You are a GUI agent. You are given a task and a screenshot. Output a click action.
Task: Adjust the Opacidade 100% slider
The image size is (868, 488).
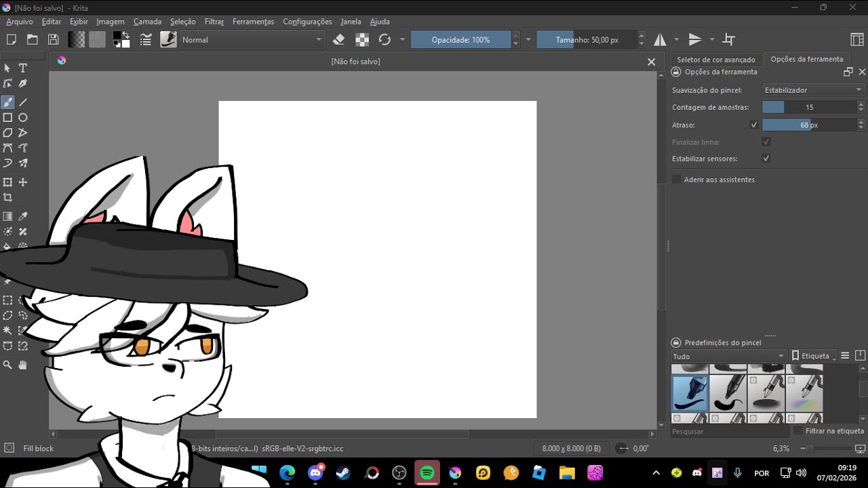461,40
